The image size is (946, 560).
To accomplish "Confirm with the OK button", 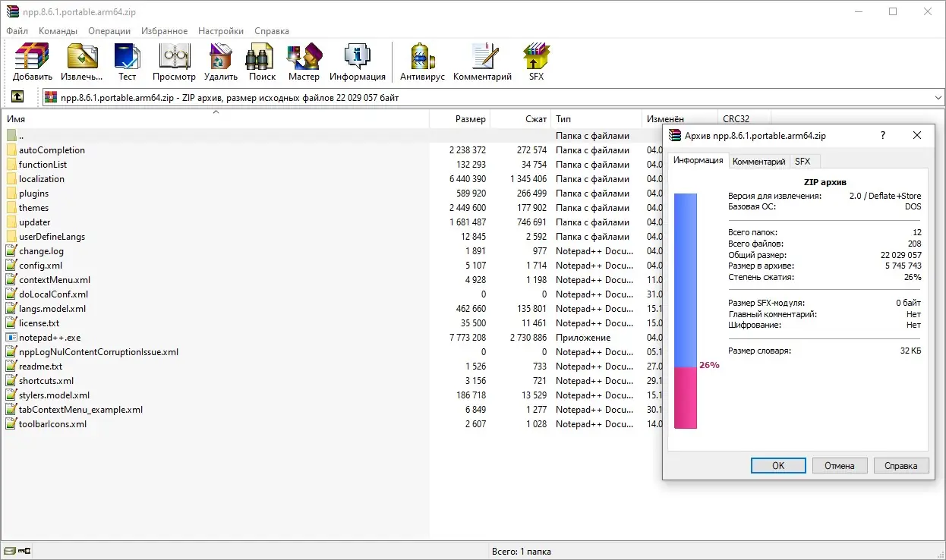I will [778, 466].
